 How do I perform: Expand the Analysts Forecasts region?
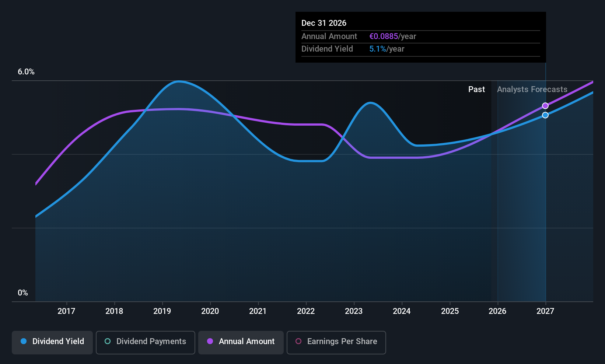click(x=532, y=89)
